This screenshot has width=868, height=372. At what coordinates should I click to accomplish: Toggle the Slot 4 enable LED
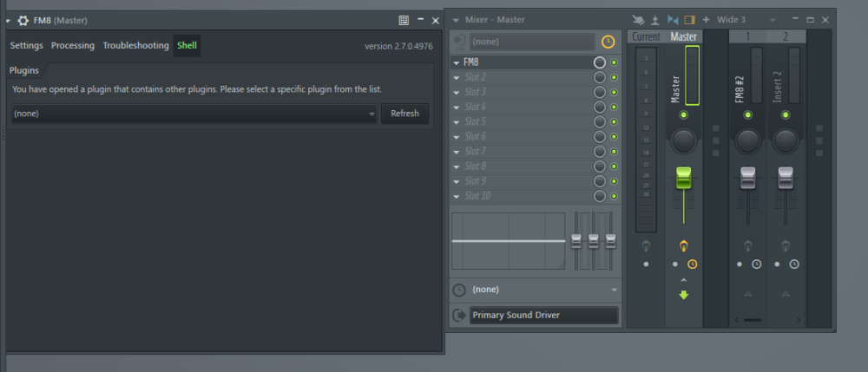tap(614, 108)
